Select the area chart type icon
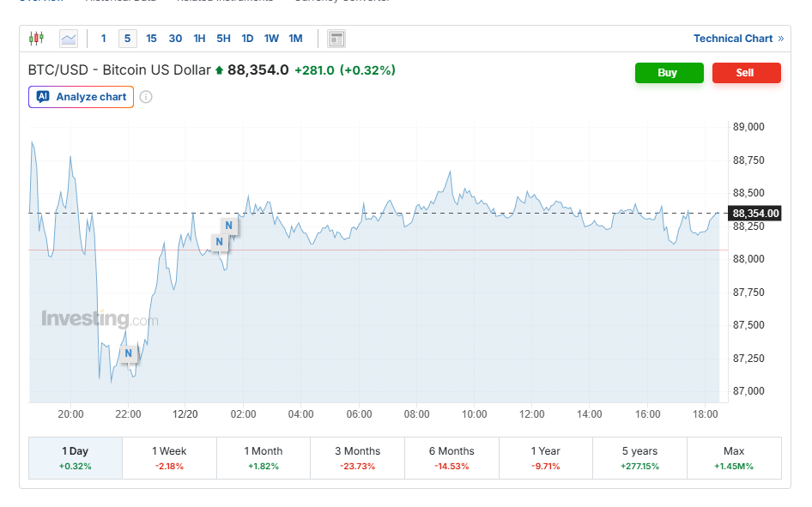Screen dimensions: 812x507 tap(69, 39)
